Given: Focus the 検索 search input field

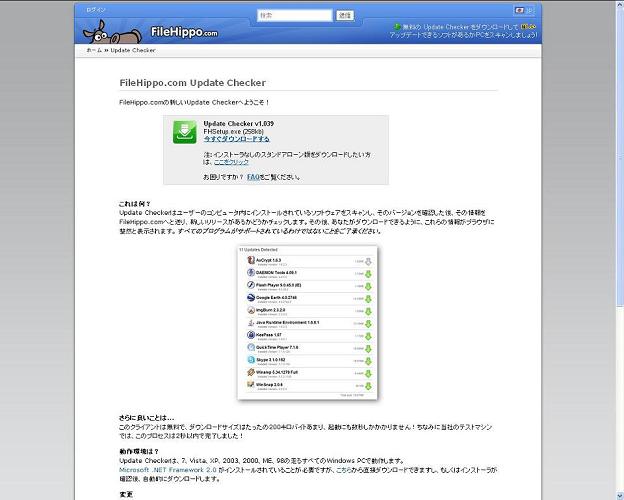Looking at the screenshot, I should point(294,16).
